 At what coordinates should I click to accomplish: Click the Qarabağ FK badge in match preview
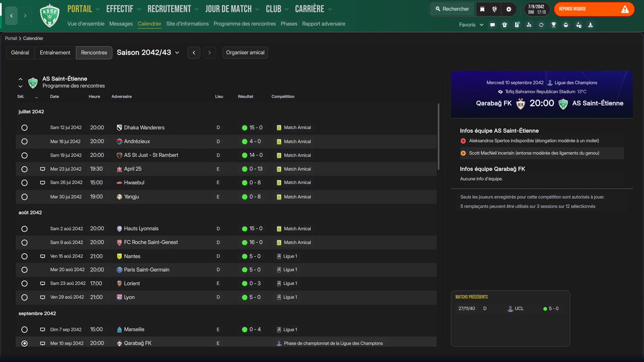pos(520,104)
